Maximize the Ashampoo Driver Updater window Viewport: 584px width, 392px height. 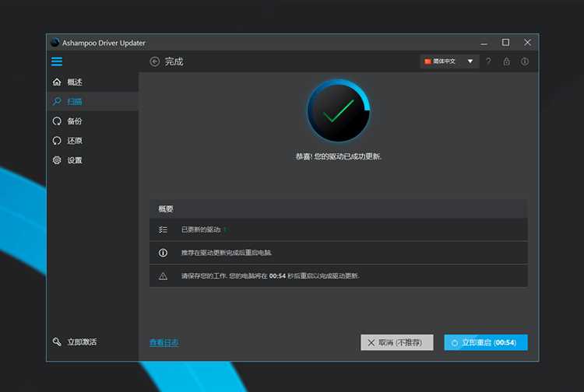click(505, 43)
